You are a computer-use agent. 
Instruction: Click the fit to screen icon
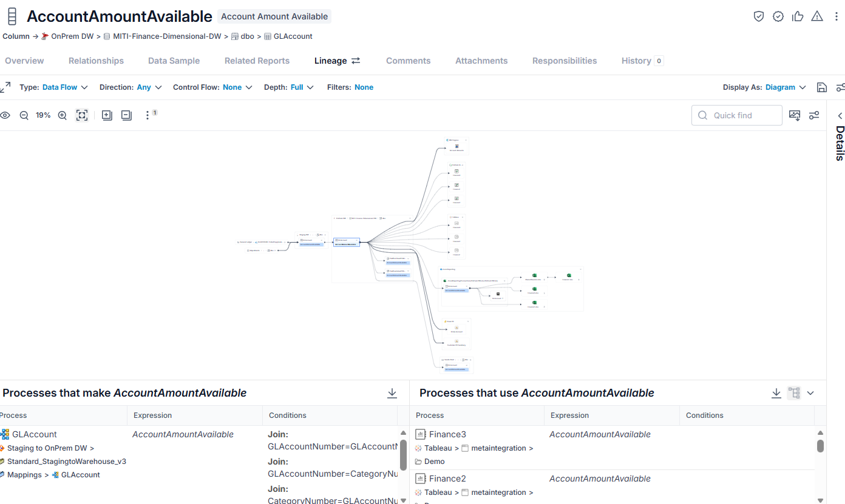tap(82, 115)
